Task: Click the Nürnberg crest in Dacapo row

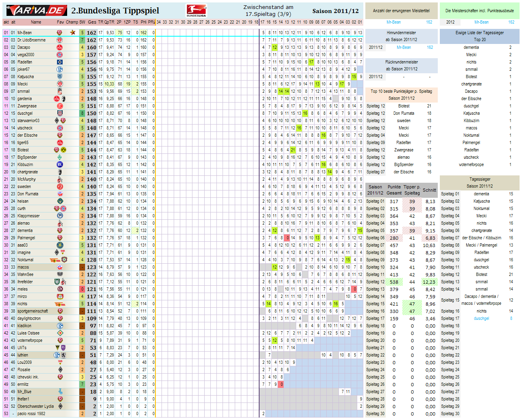Action: (59, 47)
